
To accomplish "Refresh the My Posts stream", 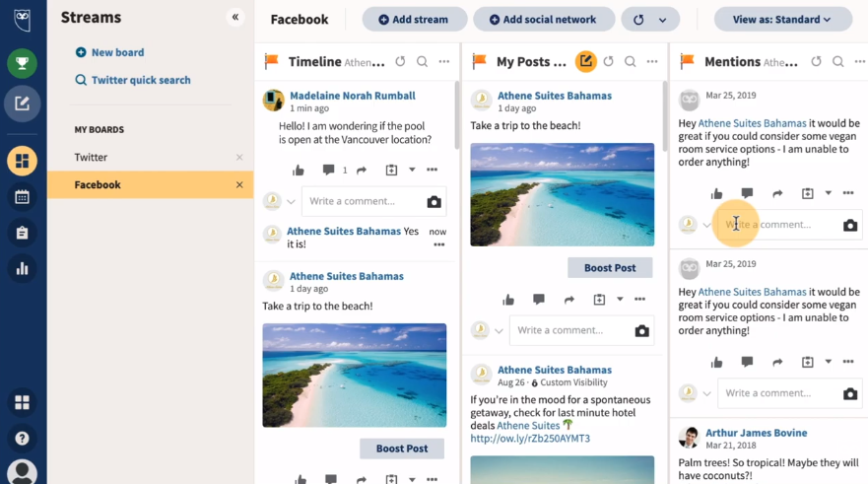I will 608,61.
